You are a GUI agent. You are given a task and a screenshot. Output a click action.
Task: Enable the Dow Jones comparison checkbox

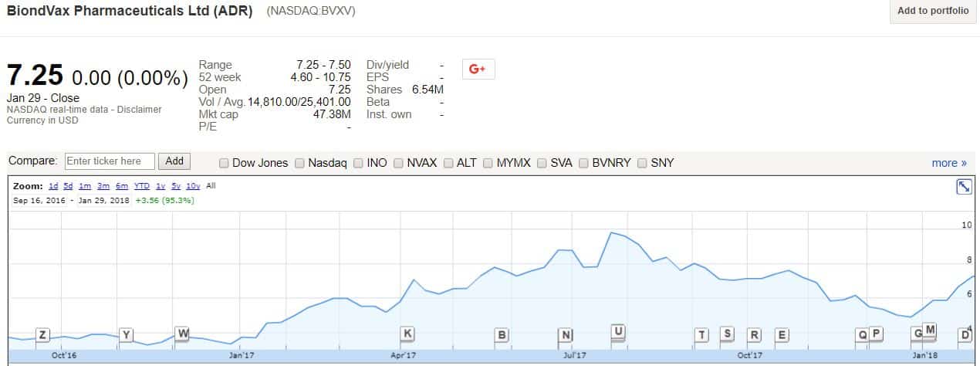point(225,163)
